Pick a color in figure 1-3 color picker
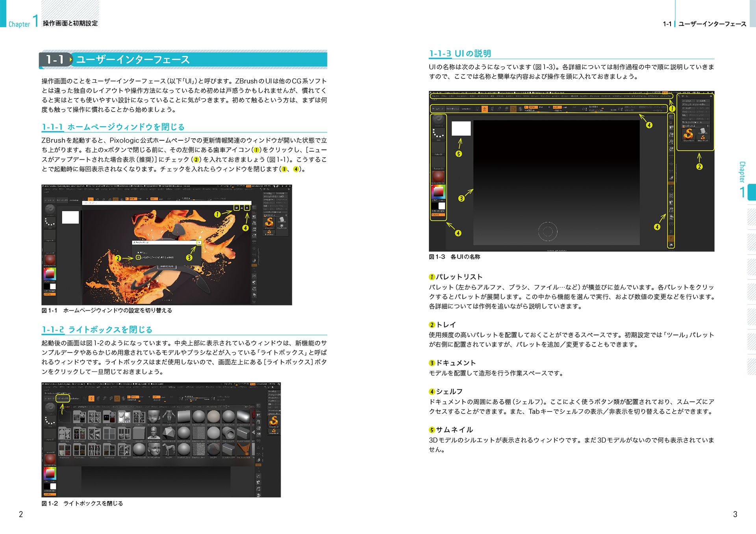This screenshot has height=534, width=756. click(438, 192)
